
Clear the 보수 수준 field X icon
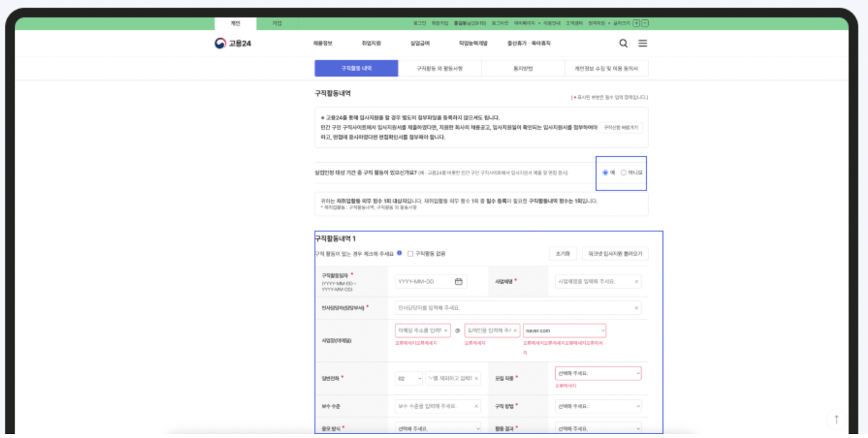tap(476, 406)
